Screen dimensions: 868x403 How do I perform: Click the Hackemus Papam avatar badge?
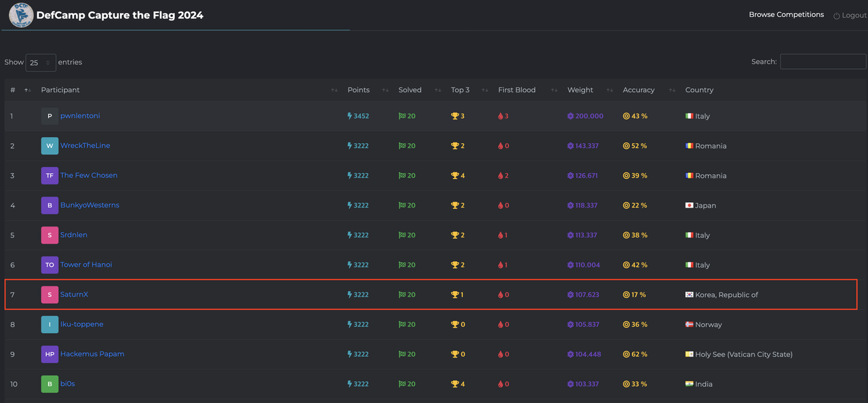(x=50, y=354)
